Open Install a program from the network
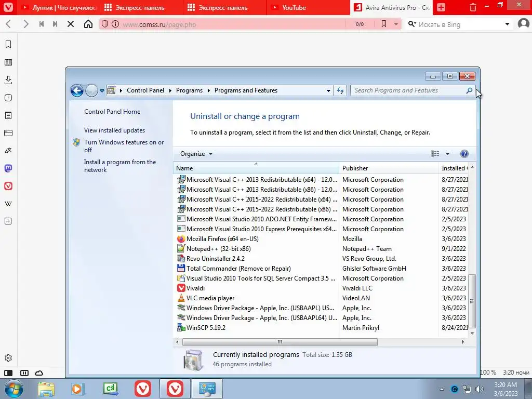The height and width of the screenshot is (399, 532). click(x=120, y=166)
